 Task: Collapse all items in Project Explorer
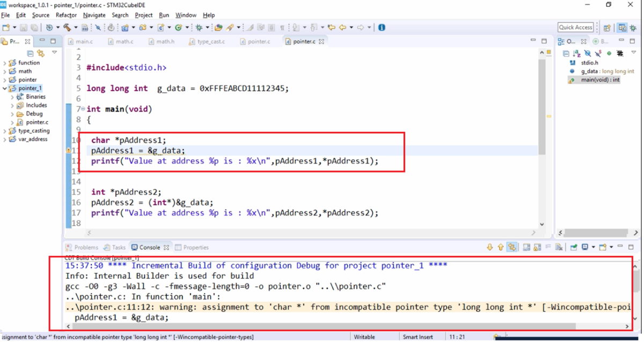(x=30, y=53)
